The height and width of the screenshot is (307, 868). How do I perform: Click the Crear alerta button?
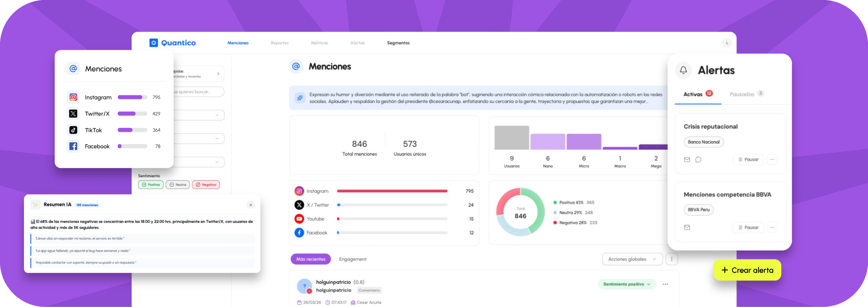[747, 270]
